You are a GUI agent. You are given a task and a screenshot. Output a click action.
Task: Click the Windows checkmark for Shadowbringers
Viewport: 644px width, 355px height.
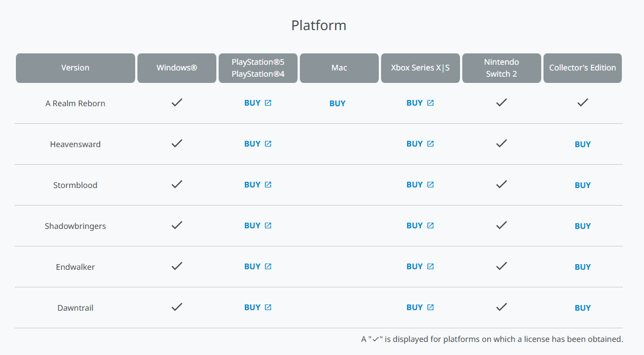click(177, 225)
